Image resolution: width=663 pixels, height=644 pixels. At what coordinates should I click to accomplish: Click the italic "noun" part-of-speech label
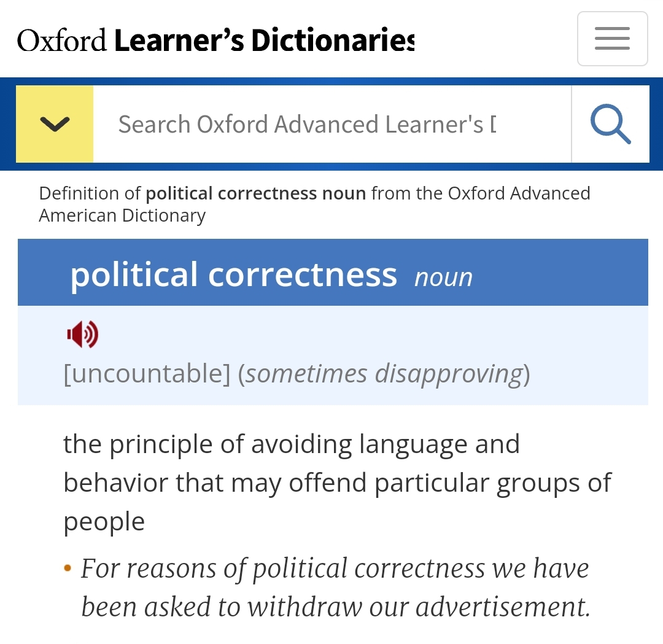click(x=443, y=277)
